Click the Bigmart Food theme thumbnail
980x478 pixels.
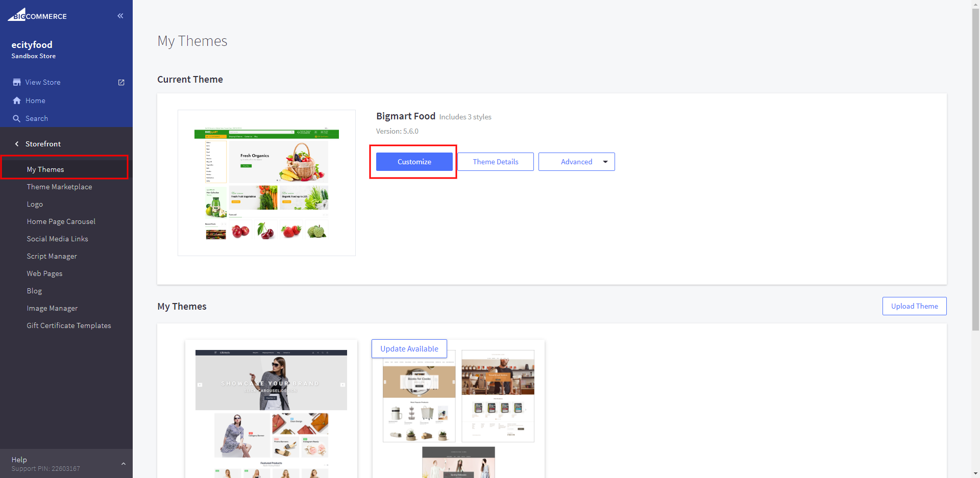click(266, 183)
